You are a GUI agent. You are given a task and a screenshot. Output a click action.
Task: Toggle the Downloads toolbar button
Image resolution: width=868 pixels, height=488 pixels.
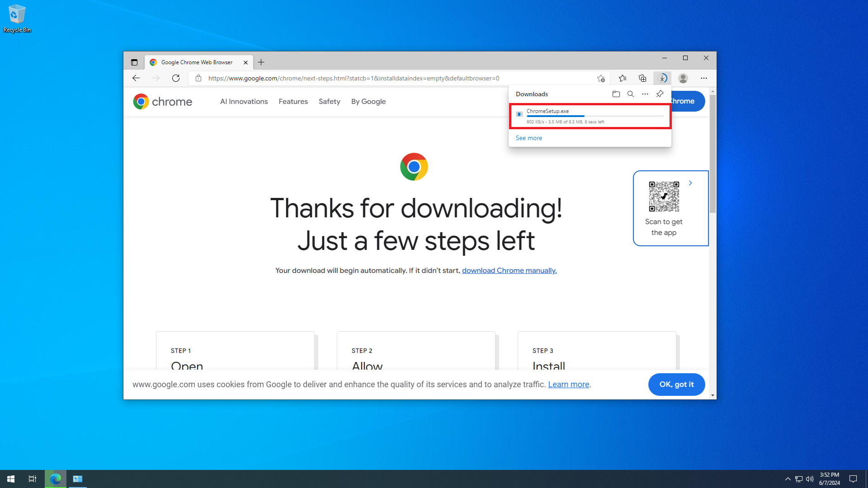point(662,78)
